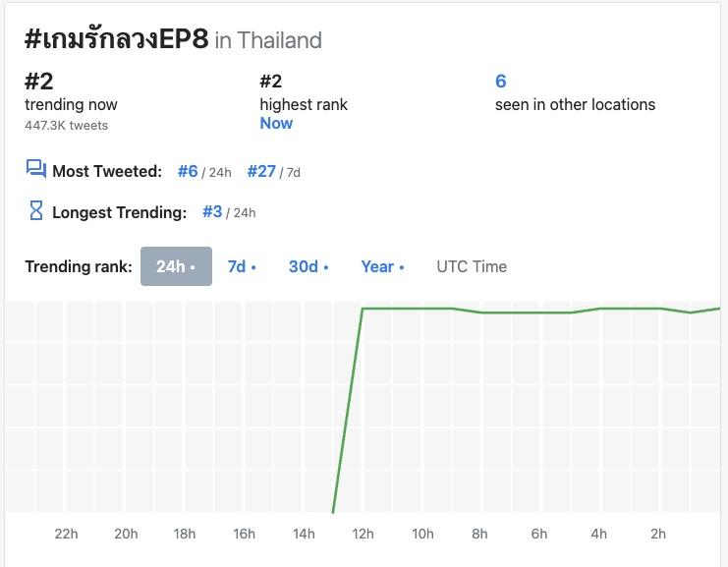728x567 pixels.
Task: Switch to the 7d trending rank tab
Action: coord(241,266)
